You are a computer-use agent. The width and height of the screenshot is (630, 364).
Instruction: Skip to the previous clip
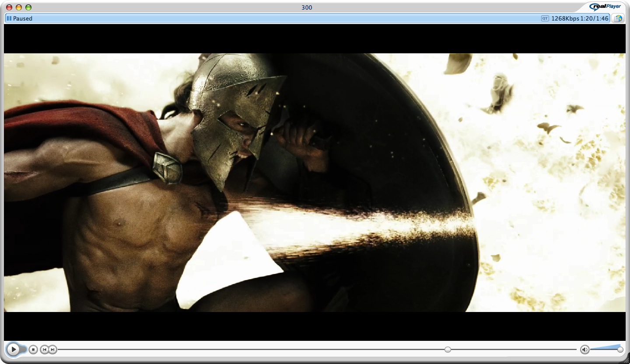tap(45, 350)
